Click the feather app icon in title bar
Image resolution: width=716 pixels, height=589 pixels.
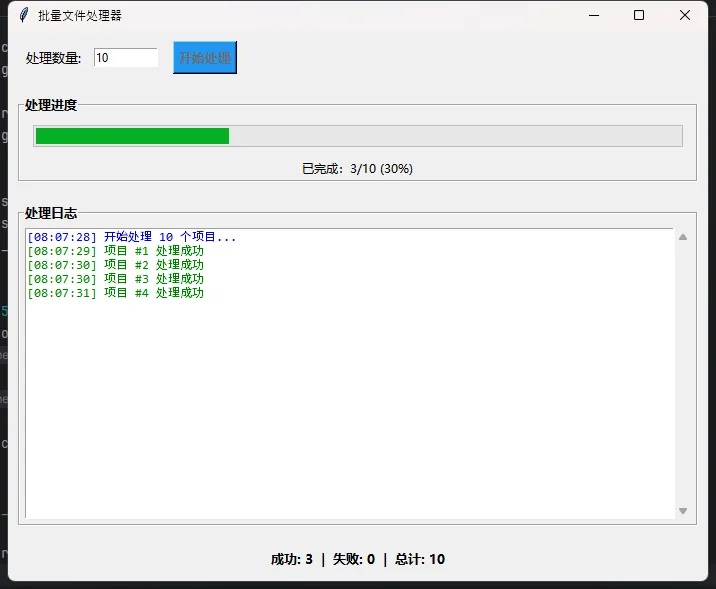[23, 15]
